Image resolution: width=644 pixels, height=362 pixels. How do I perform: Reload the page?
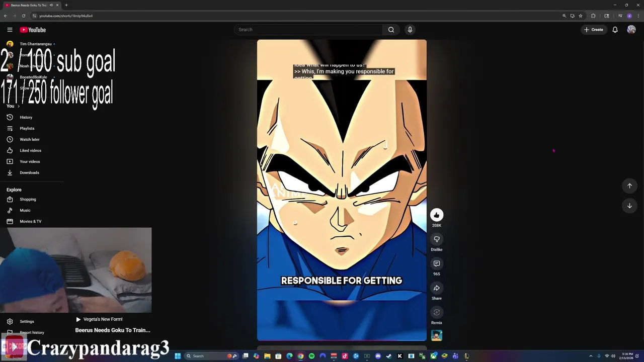click(x=23, y=16)
